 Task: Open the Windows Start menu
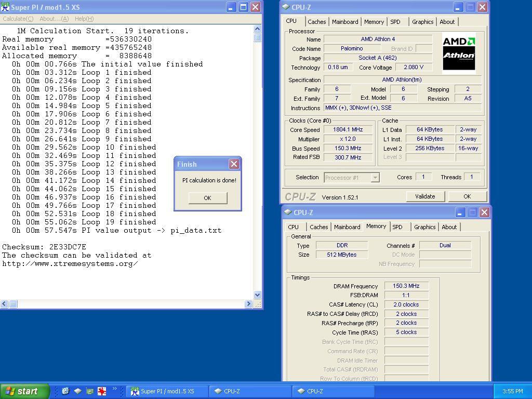pos(24,391)
